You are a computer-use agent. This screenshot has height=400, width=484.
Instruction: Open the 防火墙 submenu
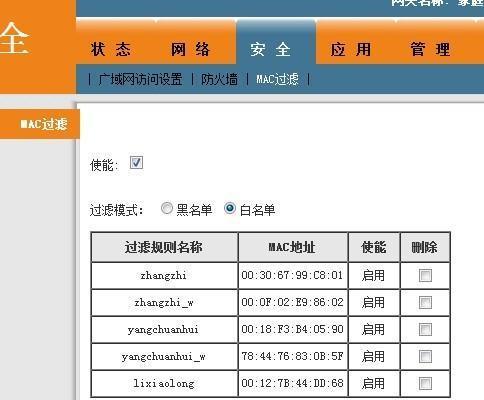219,79
